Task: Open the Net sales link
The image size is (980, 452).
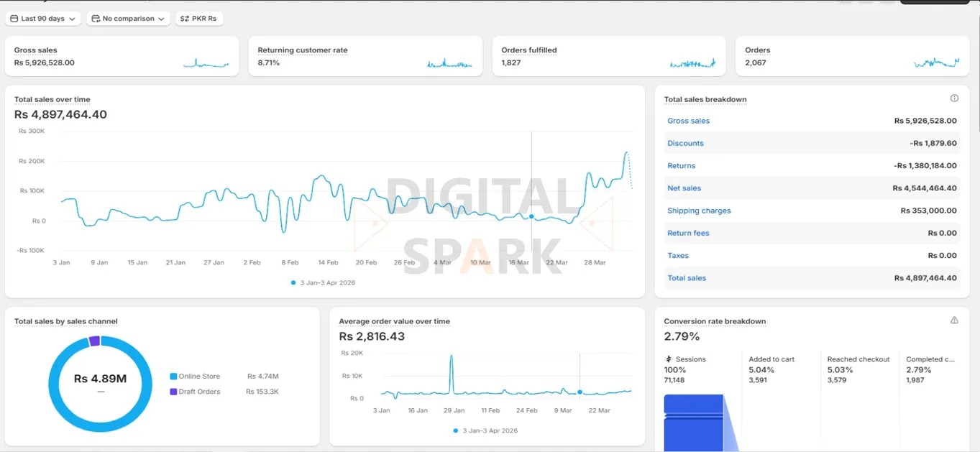Action: pyautogui.click(x=683, y=188)
